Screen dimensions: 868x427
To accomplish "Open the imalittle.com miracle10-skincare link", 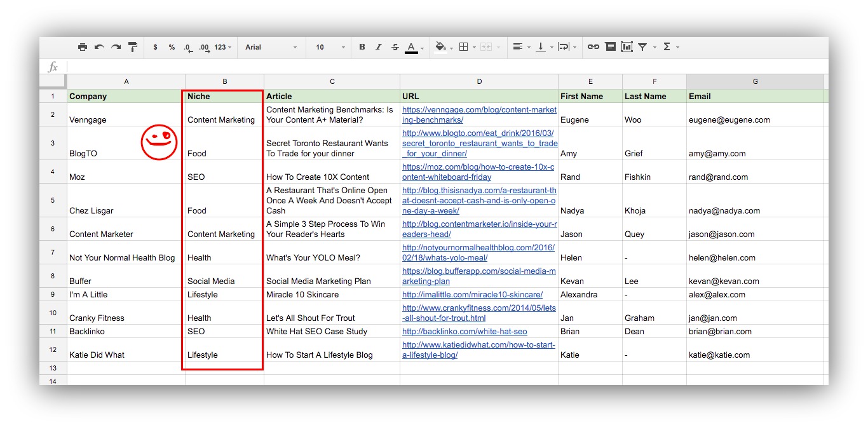I will (x=472, y=295).
